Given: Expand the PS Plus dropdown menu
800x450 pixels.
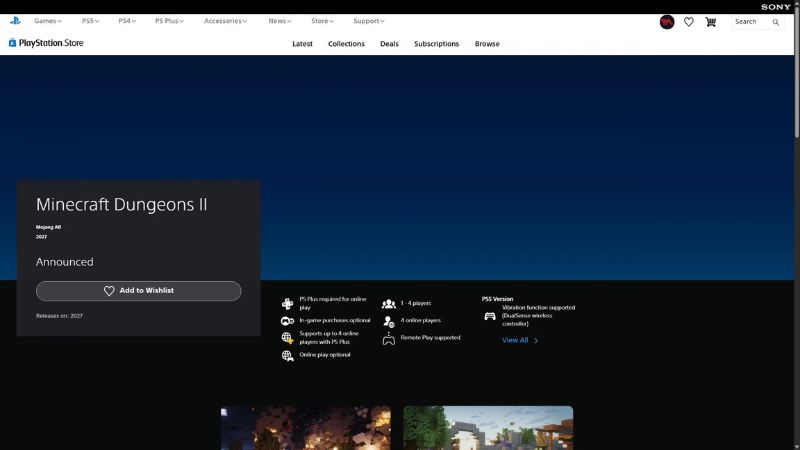Looking at the screenshot, I should [169, 21].
